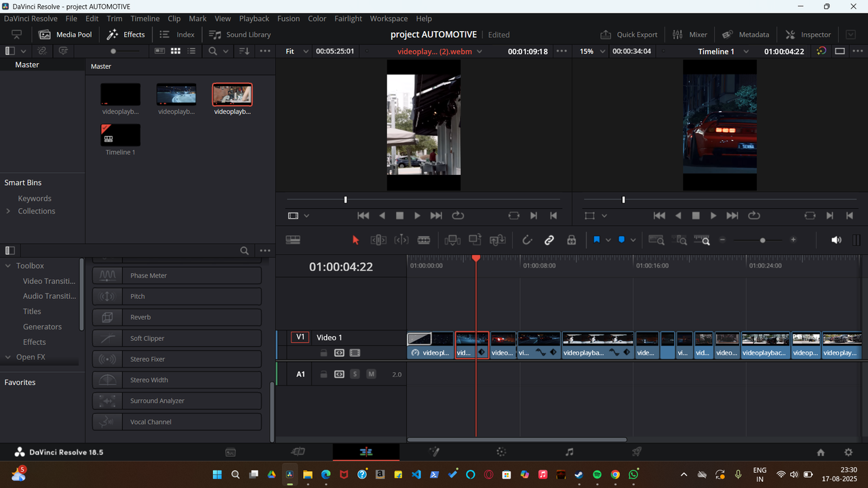
Task: Open the Fusion page icon
Action: [434, 451]
